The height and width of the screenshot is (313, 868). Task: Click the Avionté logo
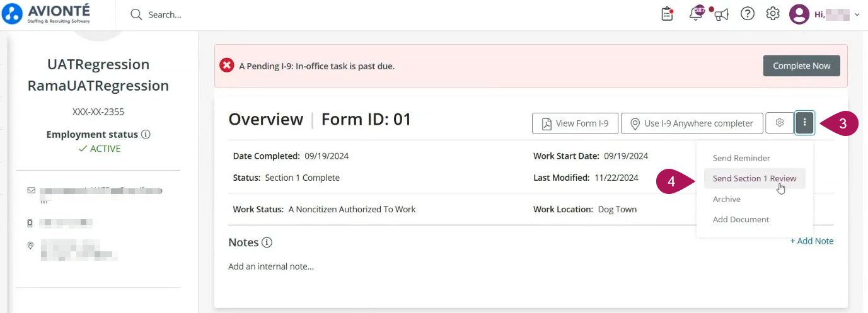tap(46, 14)
